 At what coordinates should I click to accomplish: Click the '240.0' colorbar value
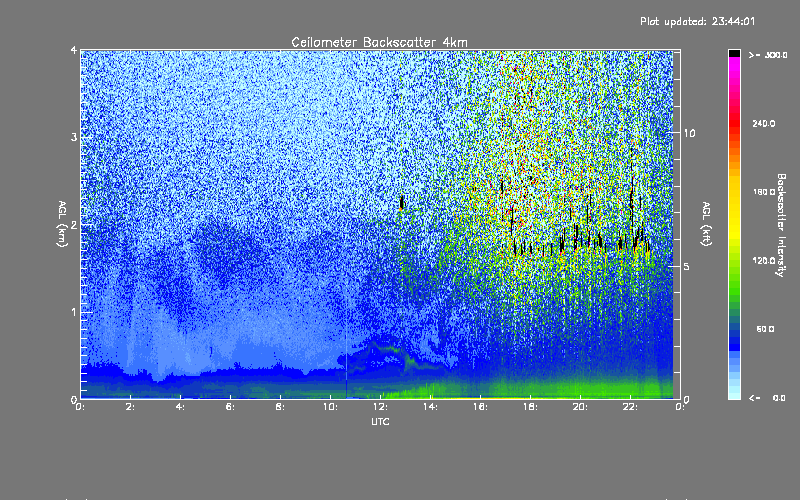tap(764, 123)
